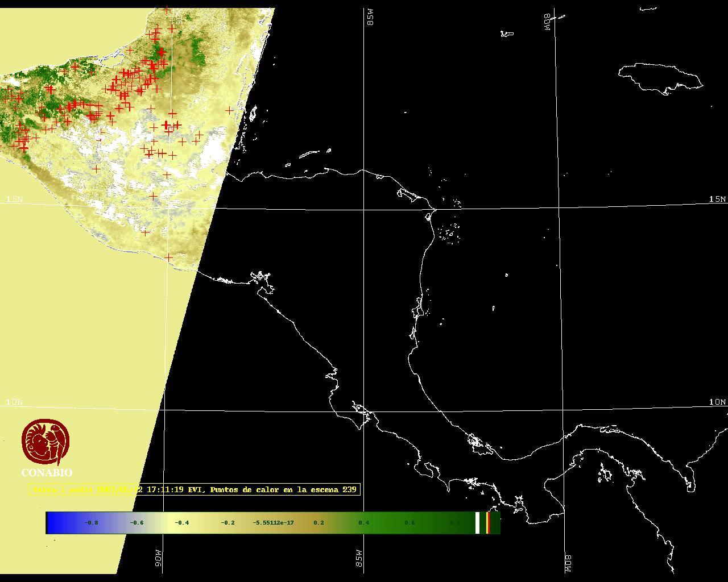The height and width of the screenshot is (582, 728).
Task: Click the white stripe on color bar
Action: click(x=477, y=522)
